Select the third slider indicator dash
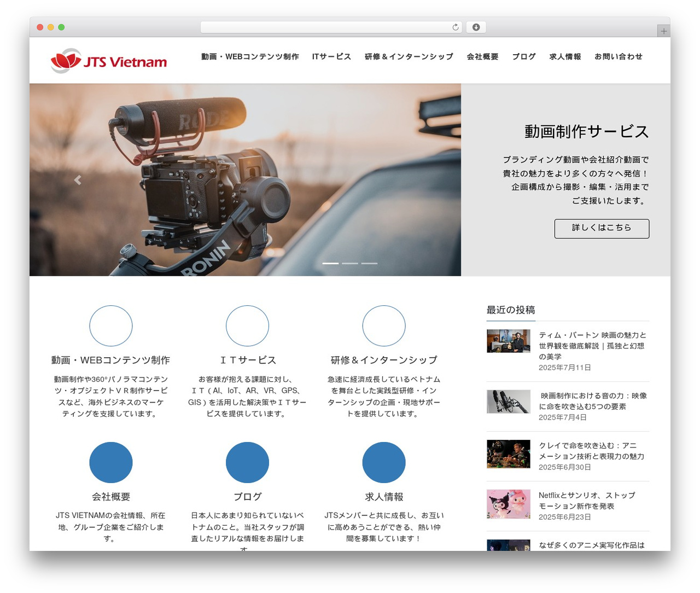The image size is (700, 593). click(x=369, y=263)
